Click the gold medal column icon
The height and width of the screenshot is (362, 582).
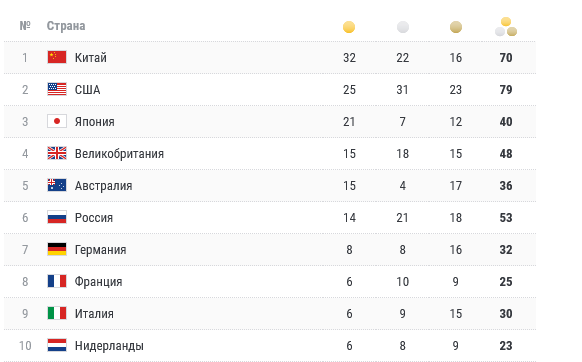(349, 27)
